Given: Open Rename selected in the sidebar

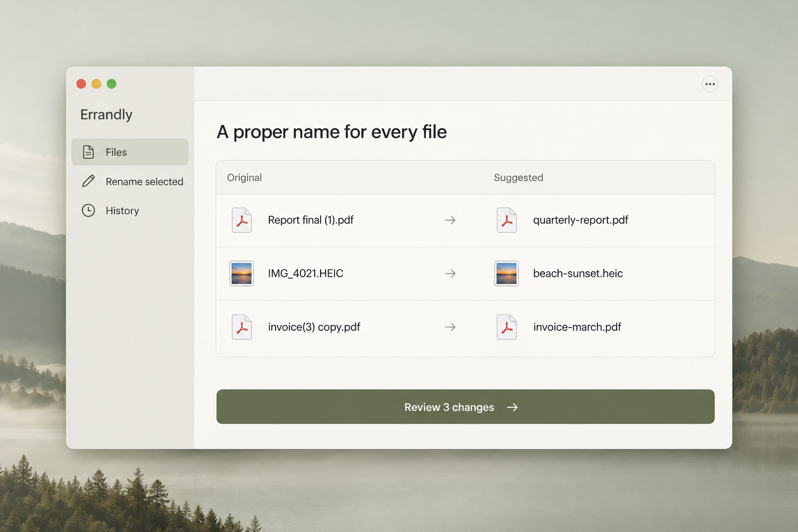Looking at the screenshot, I should click(130, 181).
